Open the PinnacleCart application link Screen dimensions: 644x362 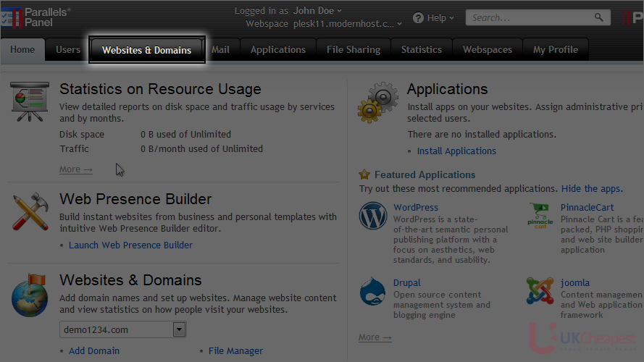click(x=587, y=208)
